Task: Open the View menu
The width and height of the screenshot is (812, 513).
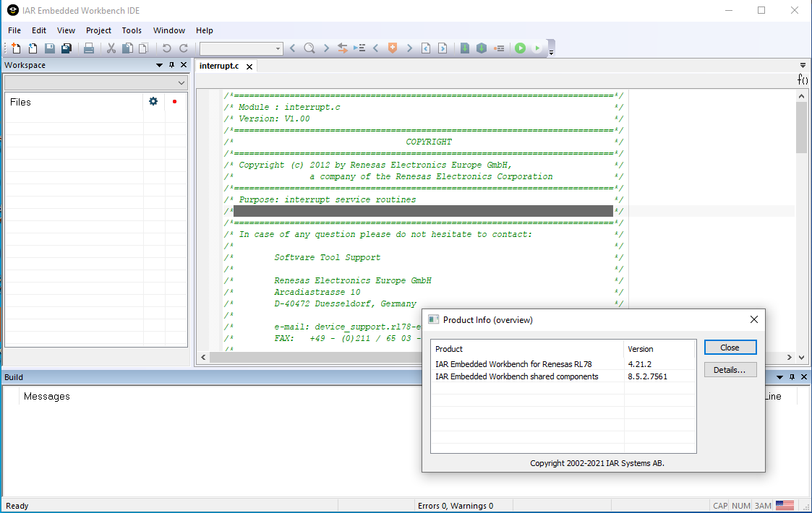Action: point(66,30)
